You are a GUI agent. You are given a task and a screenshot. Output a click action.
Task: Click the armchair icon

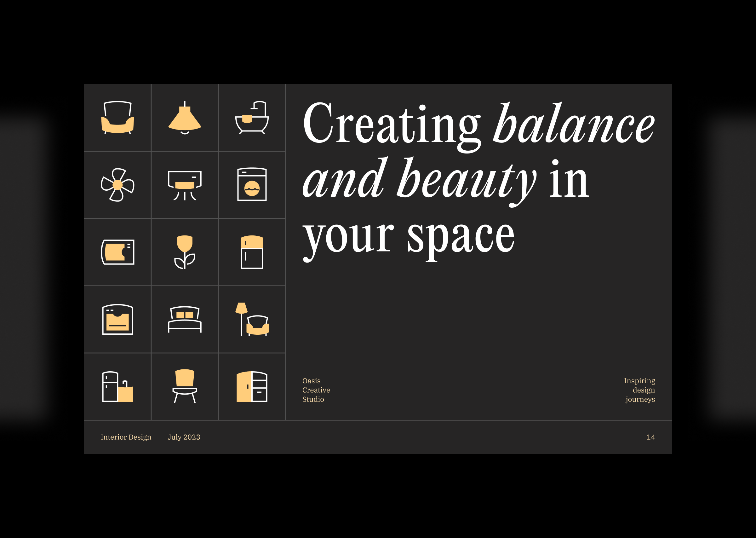point(117,118)
